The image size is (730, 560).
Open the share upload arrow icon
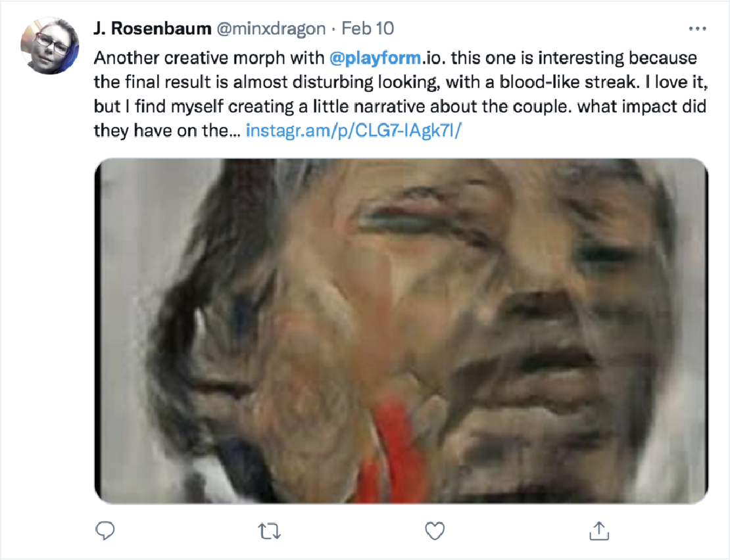point(599,530)
